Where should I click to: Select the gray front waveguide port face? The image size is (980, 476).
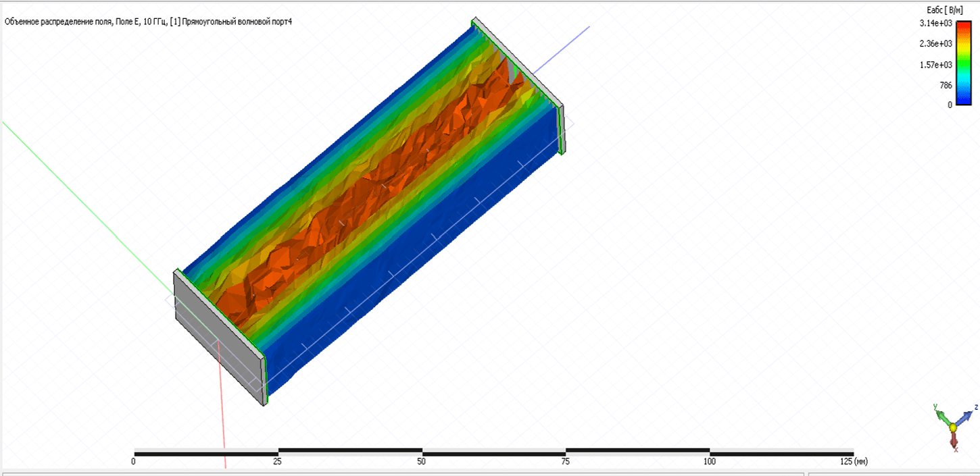coord(218,338)
